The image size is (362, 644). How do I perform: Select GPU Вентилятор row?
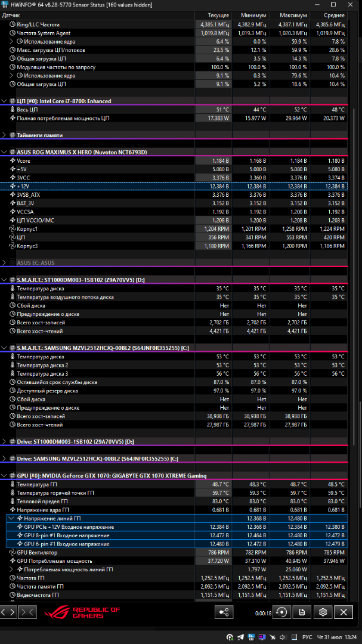(x=174, y=552)
